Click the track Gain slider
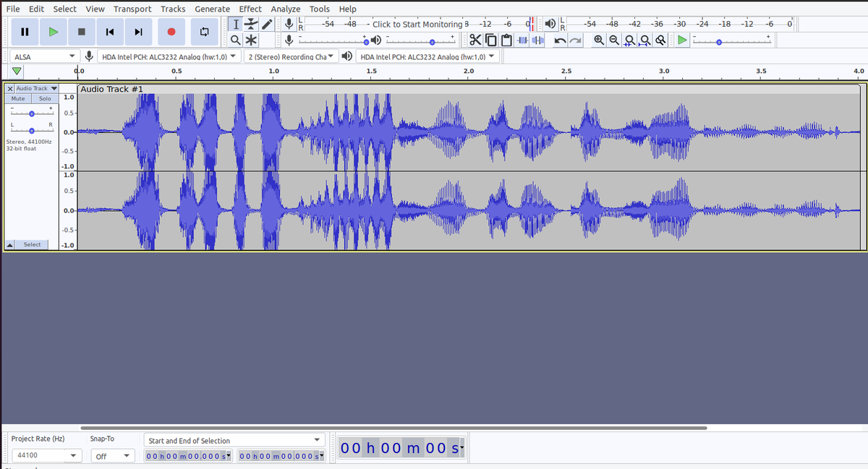This screenshot has width=868, height=469. [x=31, y=113]
